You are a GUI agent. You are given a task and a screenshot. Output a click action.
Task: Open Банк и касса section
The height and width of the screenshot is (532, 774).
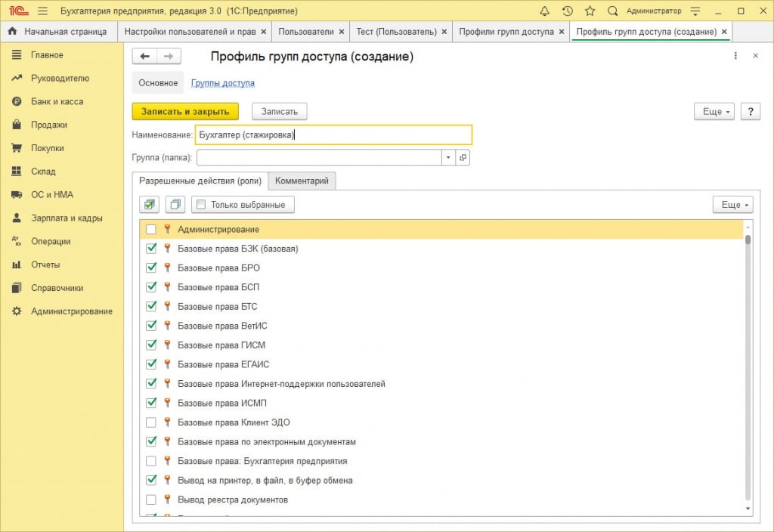(x=57, y=101)
